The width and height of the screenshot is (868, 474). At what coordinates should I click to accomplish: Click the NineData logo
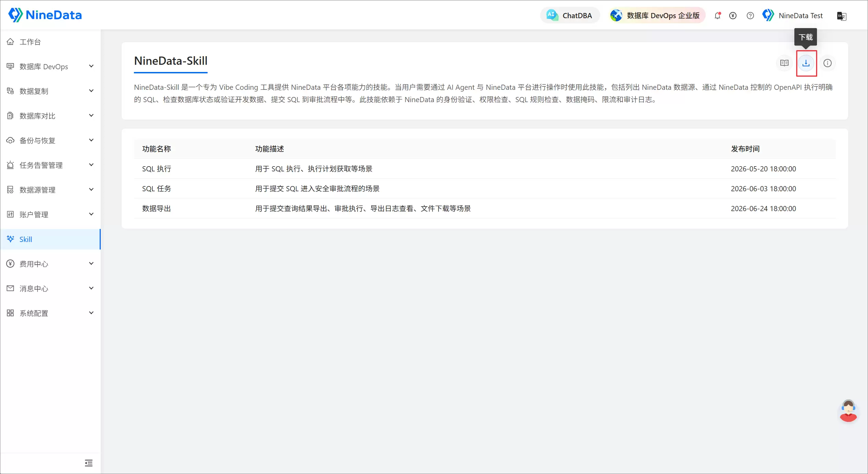45,15
